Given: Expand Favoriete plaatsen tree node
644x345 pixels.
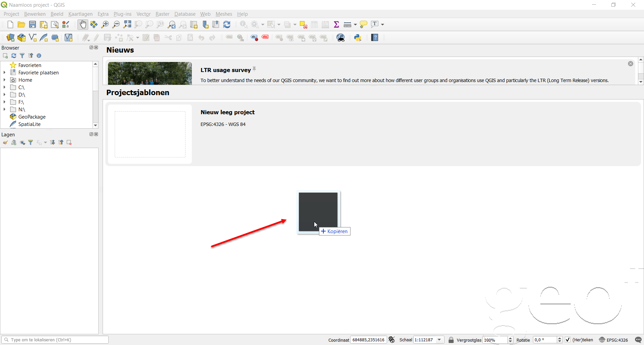Looking at the screenshot, I should pos(4,72).
